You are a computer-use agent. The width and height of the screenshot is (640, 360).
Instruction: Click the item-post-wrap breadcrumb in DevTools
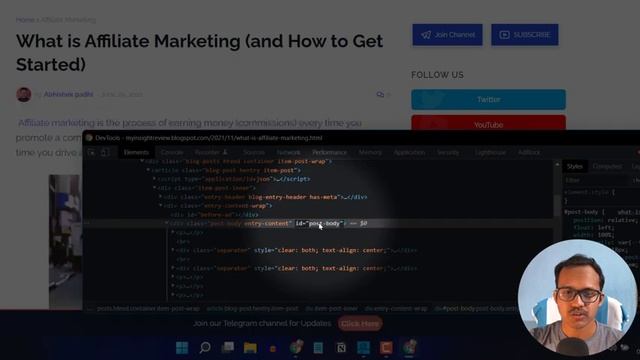point(148,309)
